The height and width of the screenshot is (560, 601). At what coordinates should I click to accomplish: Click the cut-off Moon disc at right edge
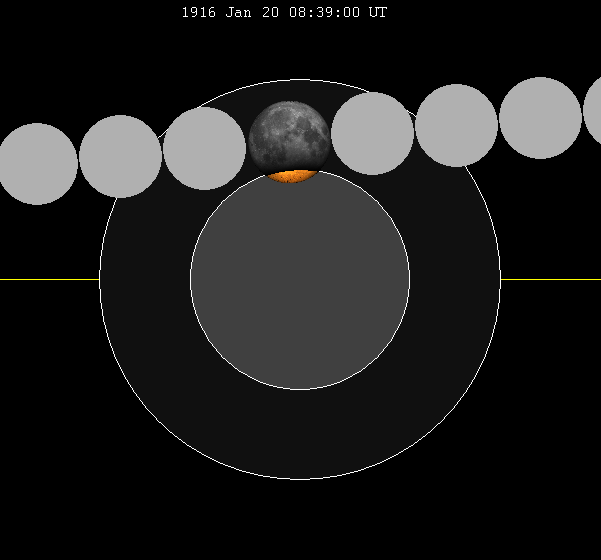tap(593, 111)
